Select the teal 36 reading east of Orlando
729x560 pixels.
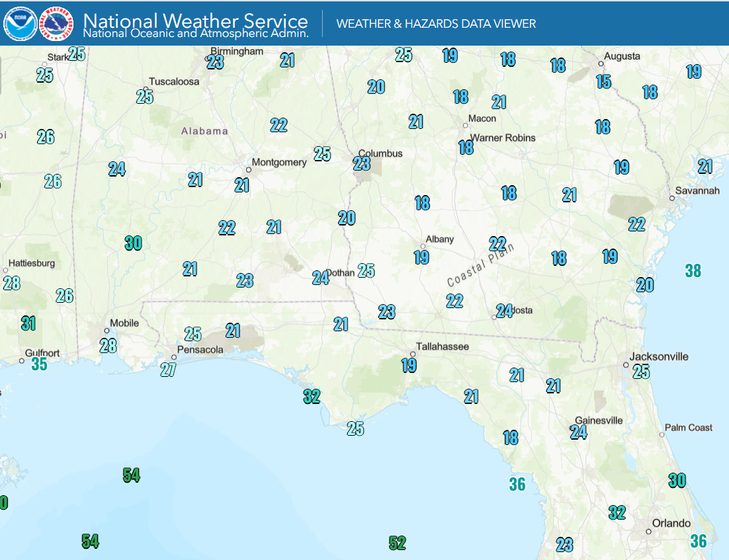coord(699,541)
